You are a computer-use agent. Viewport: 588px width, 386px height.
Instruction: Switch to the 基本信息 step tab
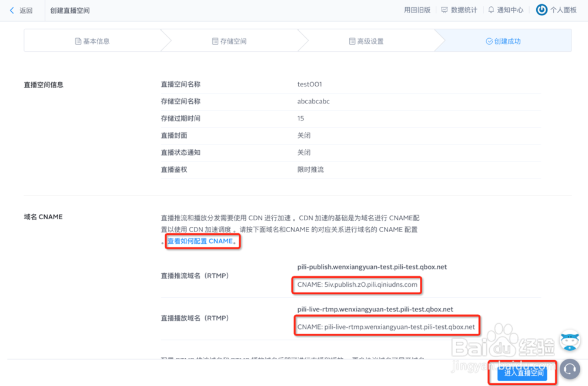click(x=95, y=41)
